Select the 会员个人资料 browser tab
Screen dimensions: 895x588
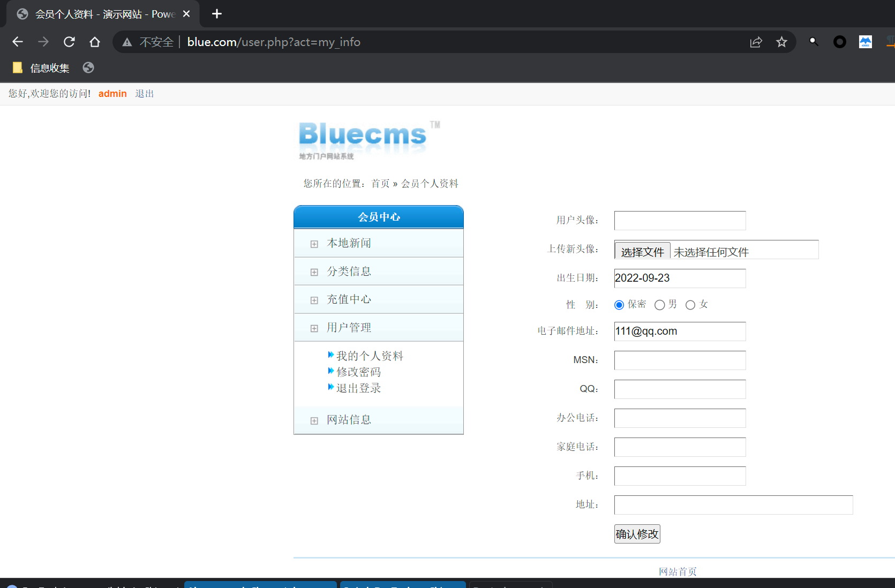tap(102, 14)
